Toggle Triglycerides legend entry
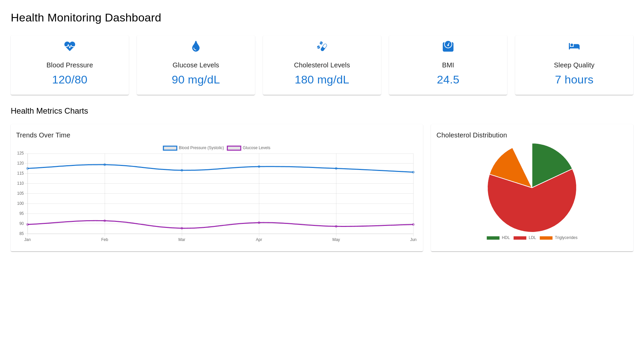Viewport: 644px width, 362px height. pos(558,238)
